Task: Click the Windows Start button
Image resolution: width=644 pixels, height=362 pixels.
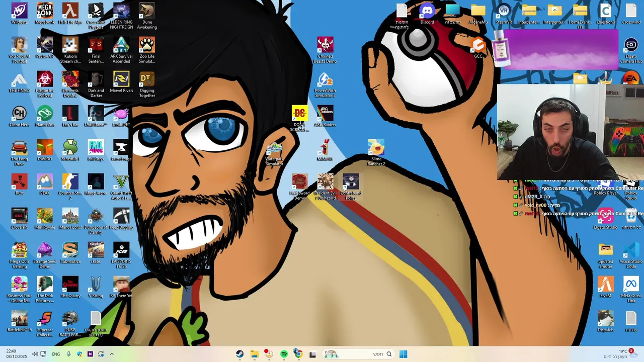Action: [403, 354]
